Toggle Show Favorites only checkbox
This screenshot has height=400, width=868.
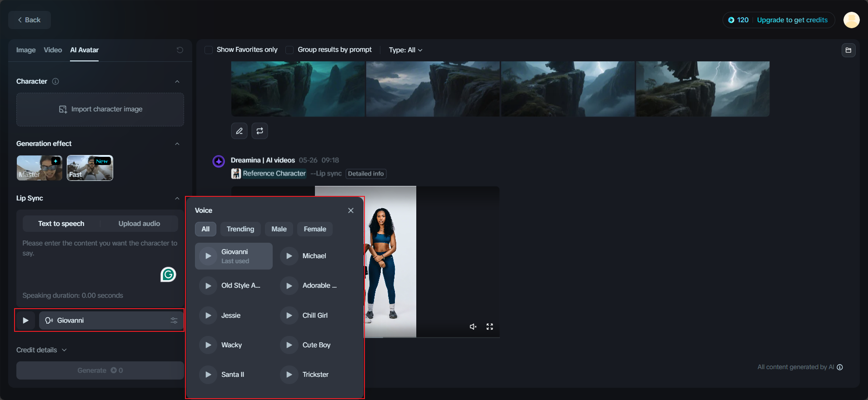click(209, 50)
